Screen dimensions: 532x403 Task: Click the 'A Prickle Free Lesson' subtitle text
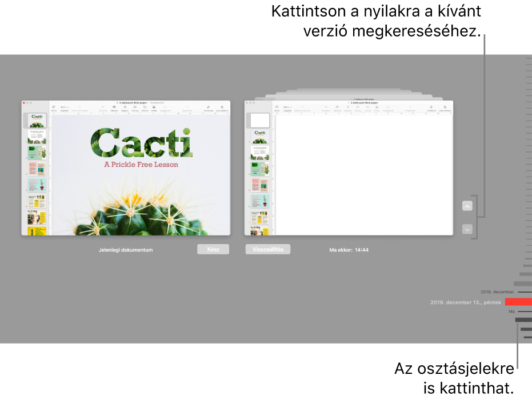click(x=141, y=165)
